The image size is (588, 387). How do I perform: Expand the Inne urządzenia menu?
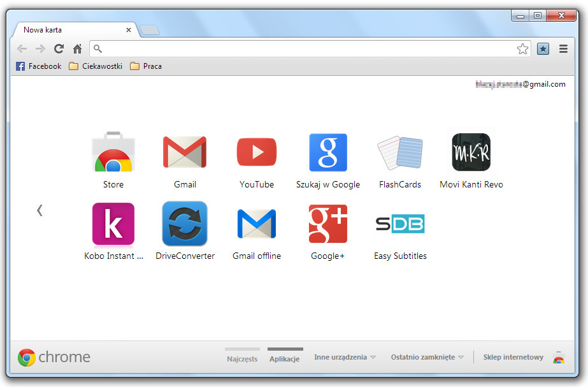[x=345, y=357]
